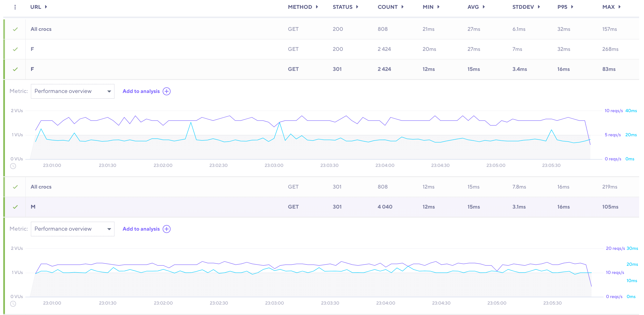Click the sort arrow next to URL header

coord(46,7)
